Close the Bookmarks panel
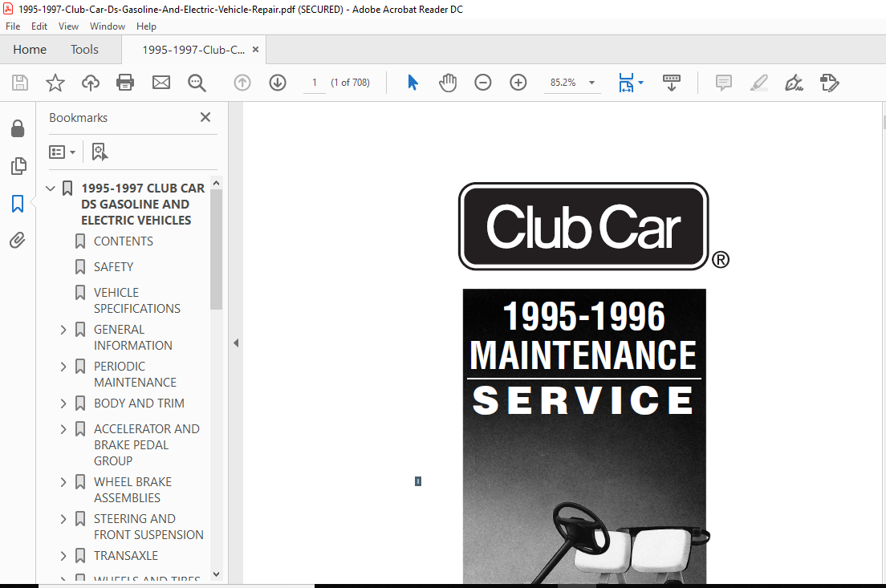Image resolution: width=886 pixels, height=588 pixels. tap(205, 117)
